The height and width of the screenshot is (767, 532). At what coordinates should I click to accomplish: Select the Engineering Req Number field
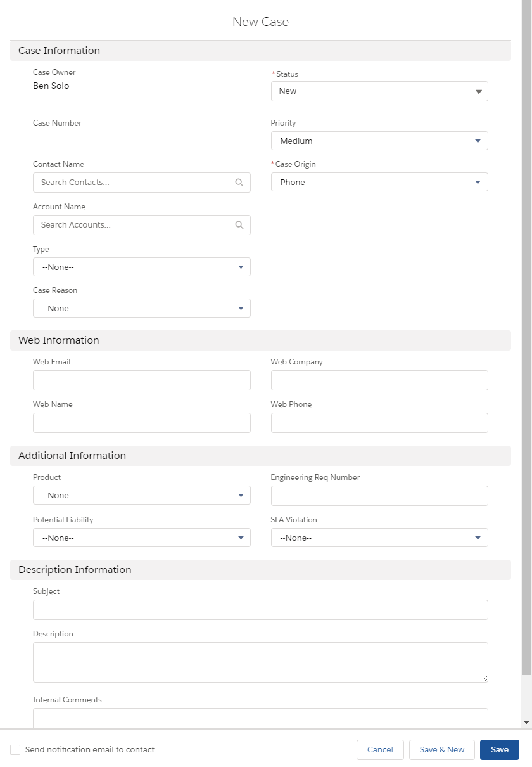[379, 496]
